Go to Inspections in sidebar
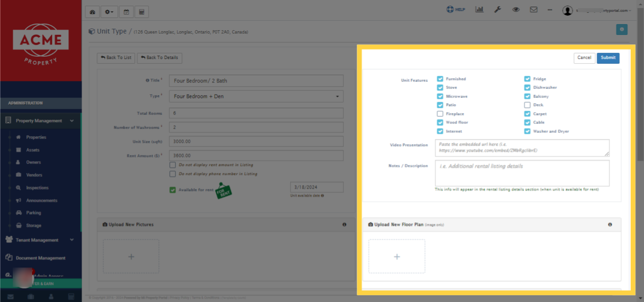Image resolution: width=644 pixels, height=302 pixels. pos(37,188)
